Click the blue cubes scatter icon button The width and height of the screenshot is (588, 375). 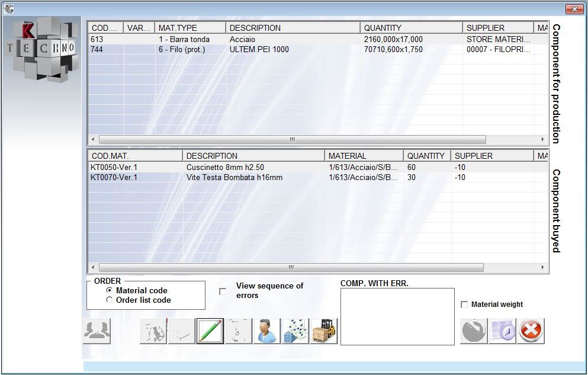(x=295, y=331)
